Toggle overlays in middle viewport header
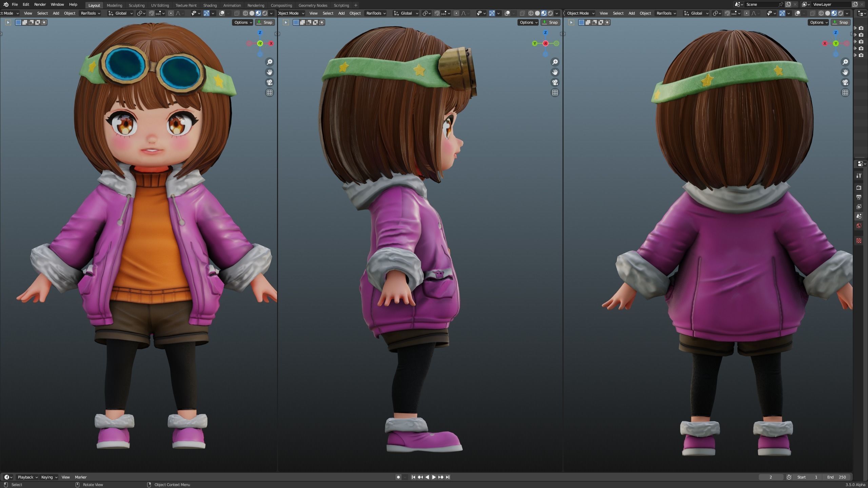The image size is (868, 488). coord(507,13)
